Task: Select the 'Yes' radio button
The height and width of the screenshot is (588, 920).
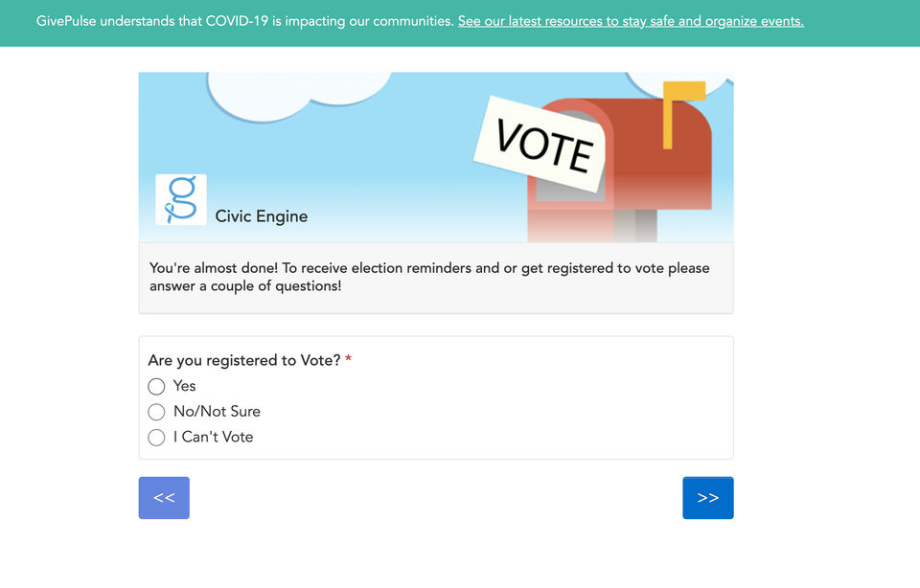Action: tap(156, 386)
